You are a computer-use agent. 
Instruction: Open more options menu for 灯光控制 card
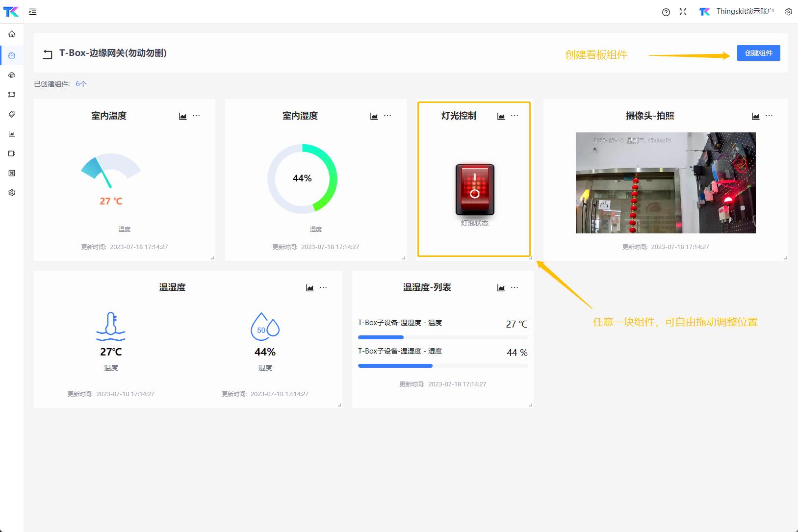coord(515,116)
